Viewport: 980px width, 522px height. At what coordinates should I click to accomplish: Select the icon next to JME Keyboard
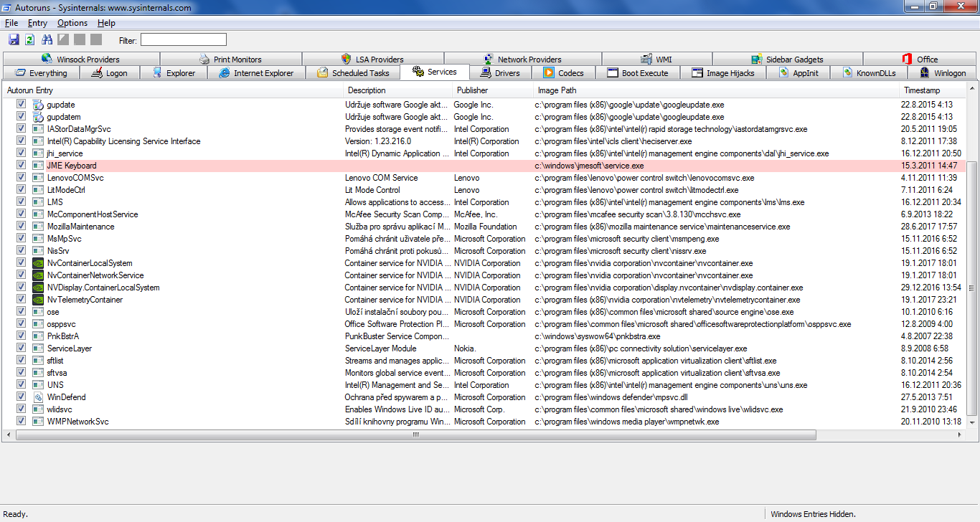coord(38,166)
